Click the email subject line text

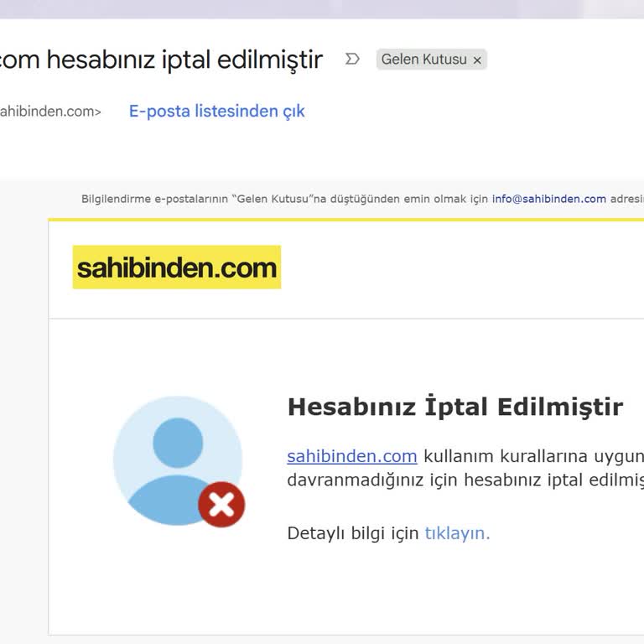161,60
